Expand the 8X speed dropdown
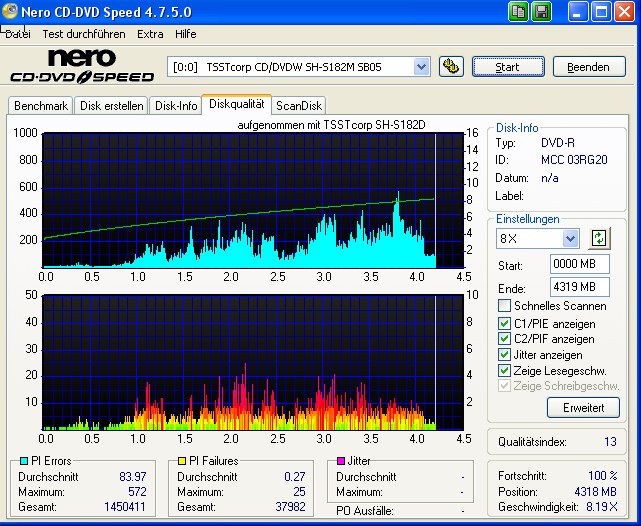641x526 pixels. point(570,238)
